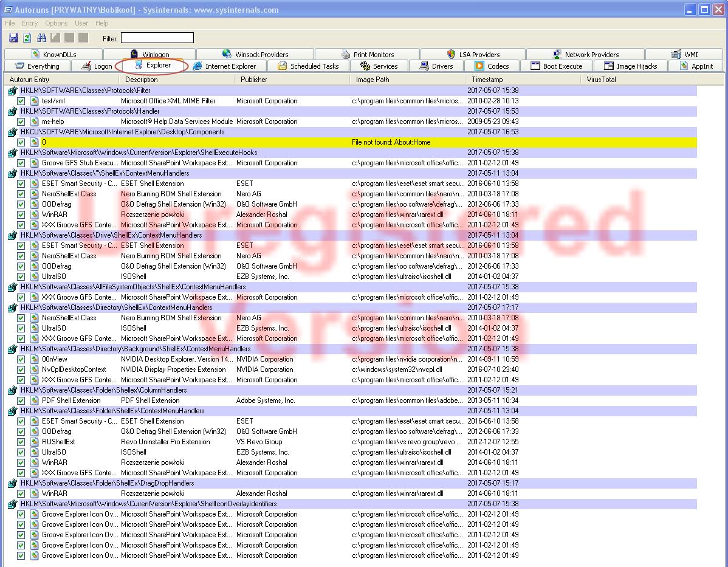This screenshot has width=728, height=567.
Task: Sort by the Image Path column header
Action: coord(407,80)
